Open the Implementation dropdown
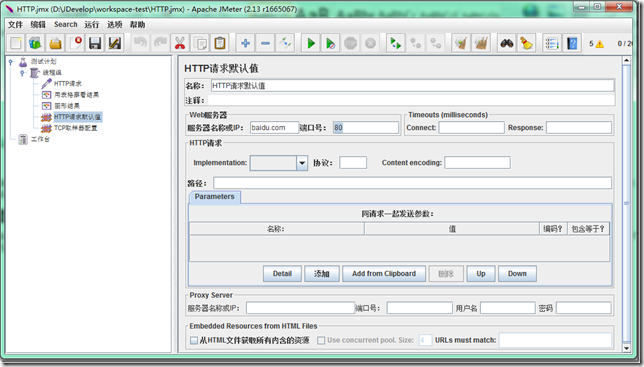 [x=302, y=163]
